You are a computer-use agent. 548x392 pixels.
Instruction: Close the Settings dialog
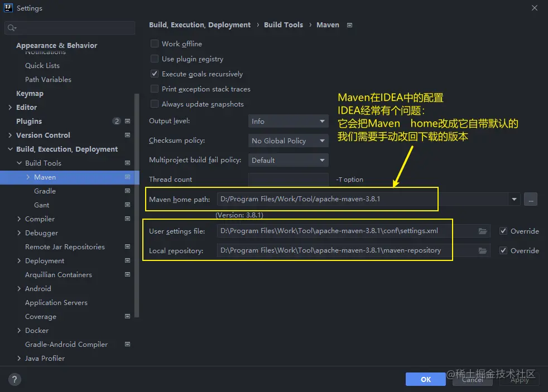point(535,8)
